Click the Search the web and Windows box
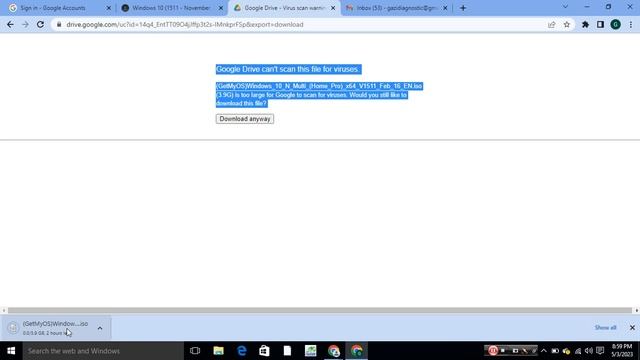 (103, 351)
